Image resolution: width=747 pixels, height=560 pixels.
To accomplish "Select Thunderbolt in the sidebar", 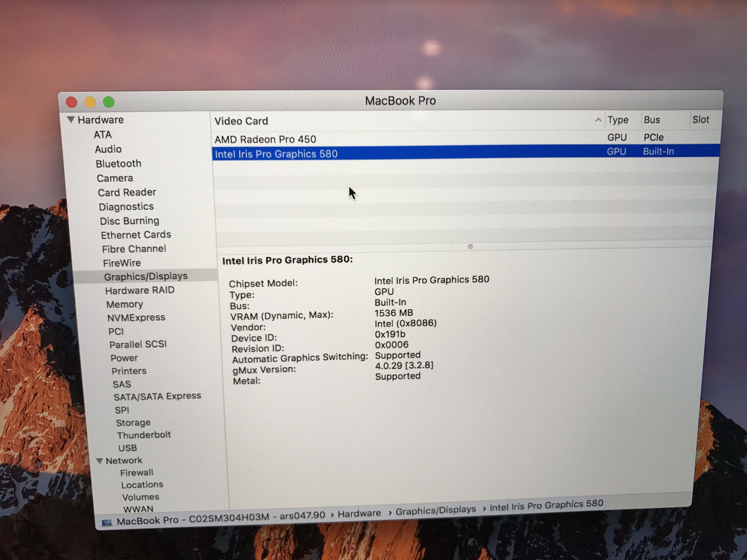I will tap(144, 435).
